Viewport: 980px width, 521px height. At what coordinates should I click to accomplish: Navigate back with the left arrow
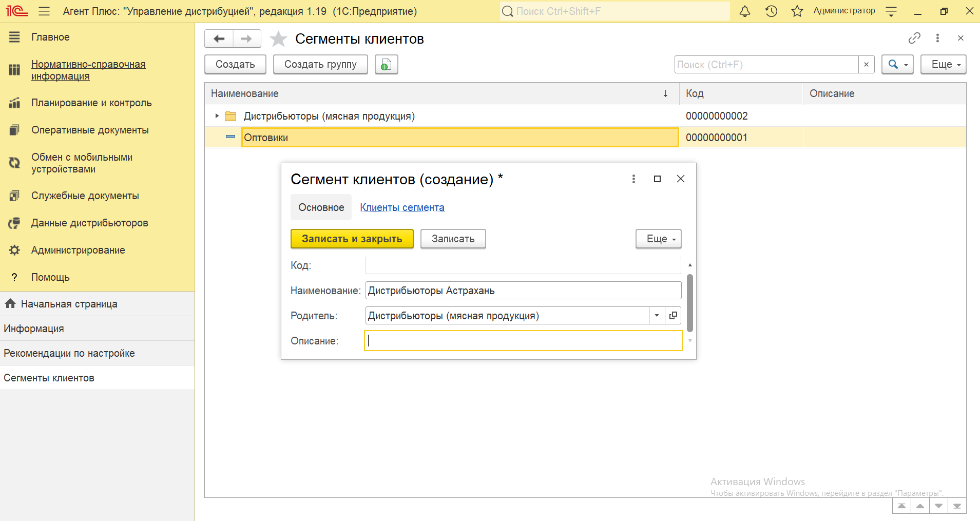pyautogui.click(x=219, y=39)
